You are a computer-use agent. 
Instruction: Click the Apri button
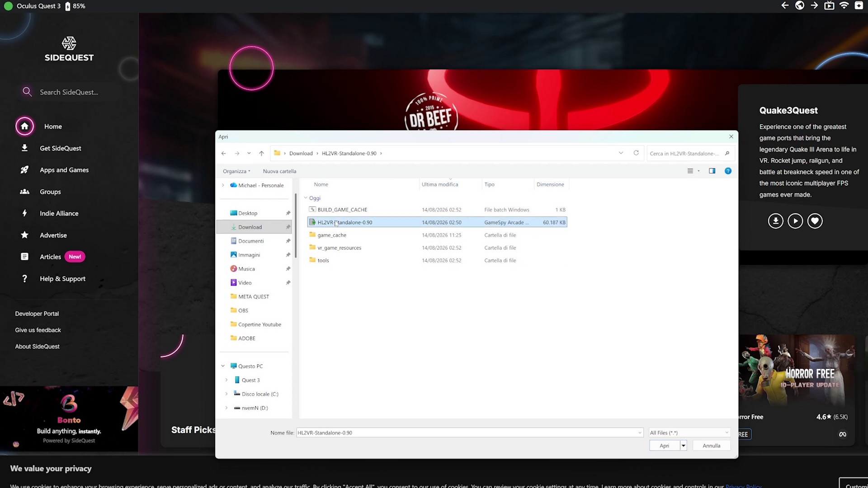(x=664, y=446)
